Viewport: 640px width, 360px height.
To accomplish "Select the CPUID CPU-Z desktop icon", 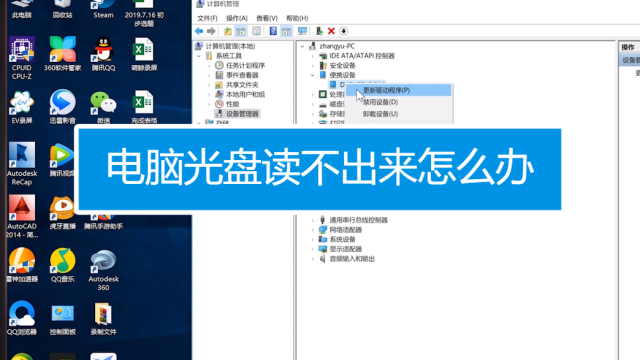I will pyautogui.click(x=22, y=58).
